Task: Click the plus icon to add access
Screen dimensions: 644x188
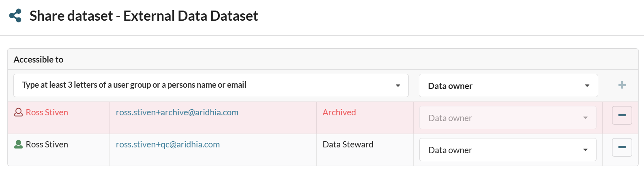Action: 622,85
